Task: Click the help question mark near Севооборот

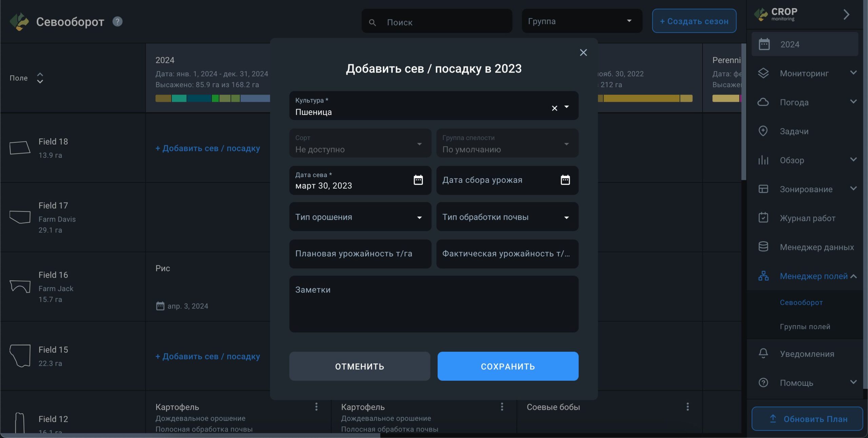Action: 117,22
